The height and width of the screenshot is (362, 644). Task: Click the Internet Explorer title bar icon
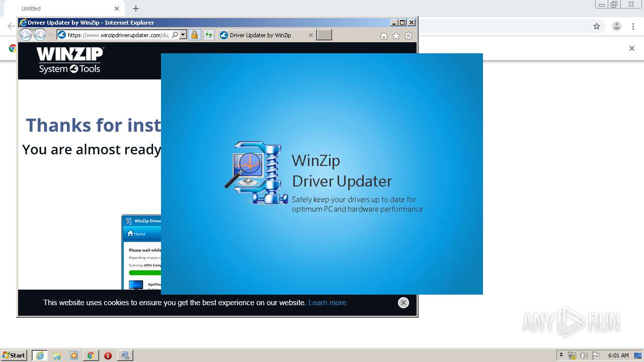23,23
